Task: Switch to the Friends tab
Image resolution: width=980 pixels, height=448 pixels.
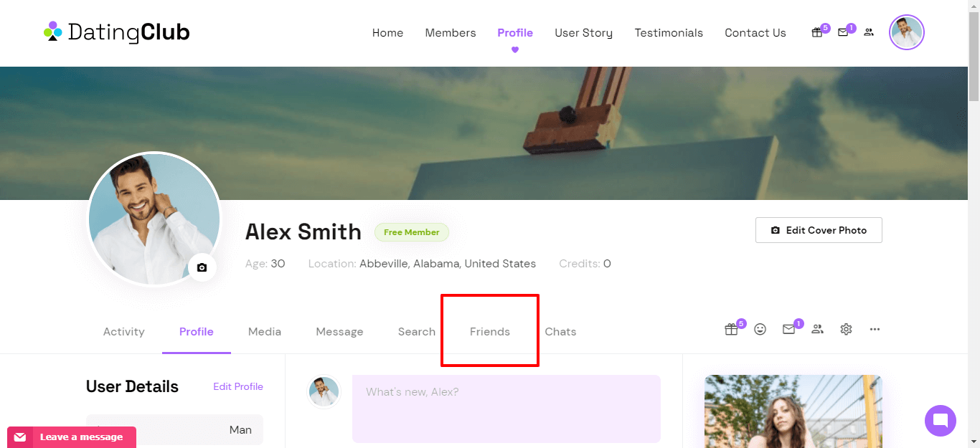Action: [x=490, y=332]
